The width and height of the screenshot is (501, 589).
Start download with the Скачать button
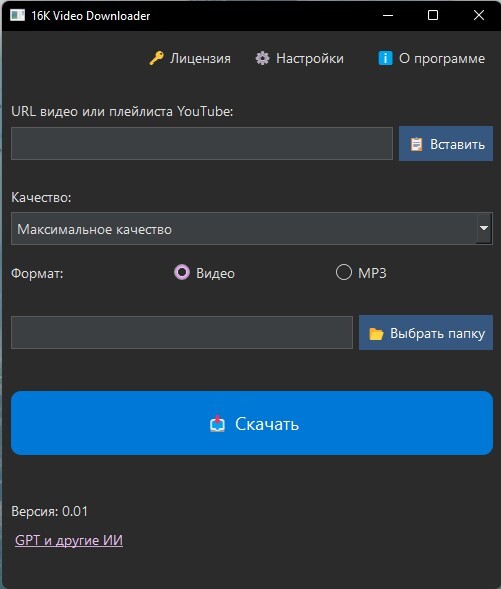pos(252,423)
